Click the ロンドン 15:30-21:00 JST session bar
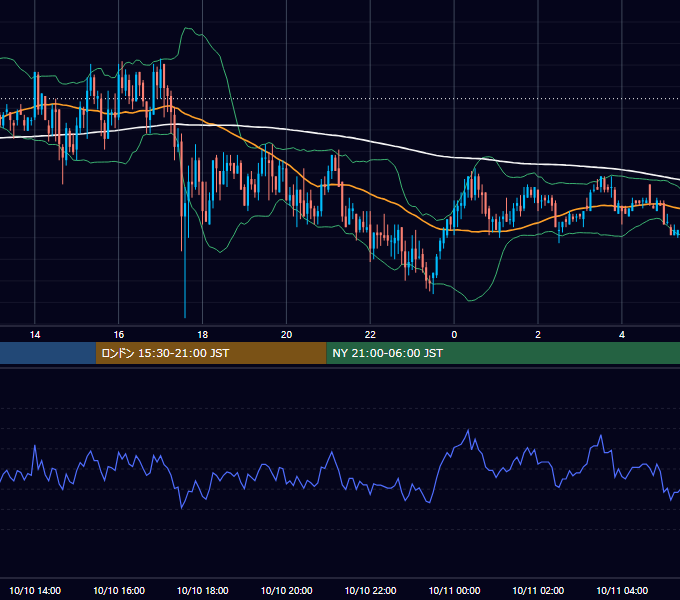 coord(211,353)
